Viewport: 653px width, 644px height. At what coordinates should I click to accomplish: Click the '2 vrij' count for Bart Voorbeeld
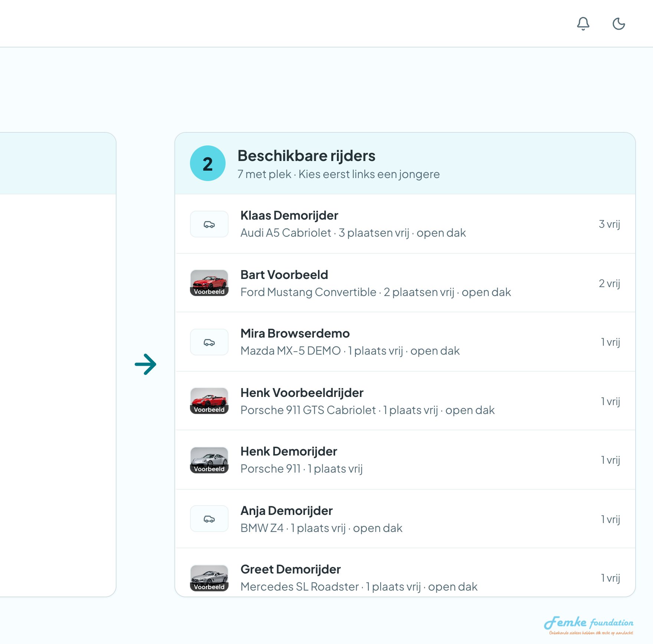pyautogui.click(x=609, y=283)
